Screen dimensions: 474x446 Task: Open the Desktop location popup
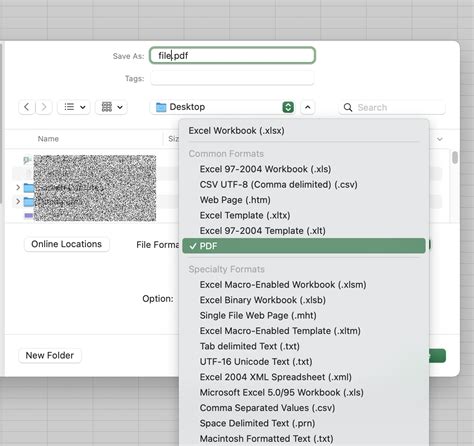pos(223,107)
